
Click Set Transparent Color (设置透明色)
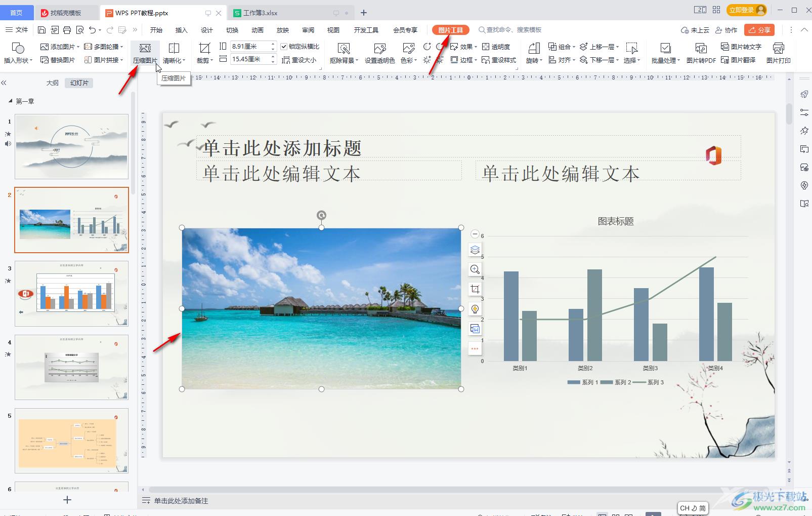[379, 53]
